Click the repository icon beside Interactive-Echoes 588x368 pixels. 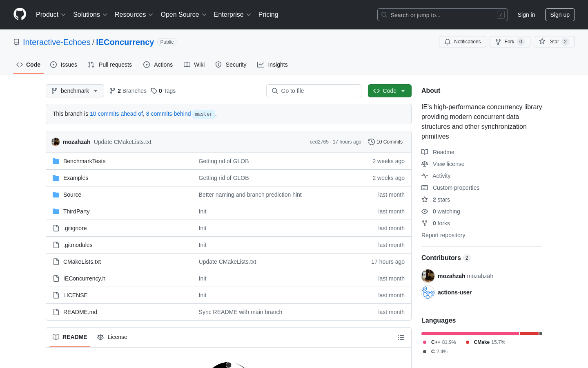pyautogui.click(x=16, y=42)
